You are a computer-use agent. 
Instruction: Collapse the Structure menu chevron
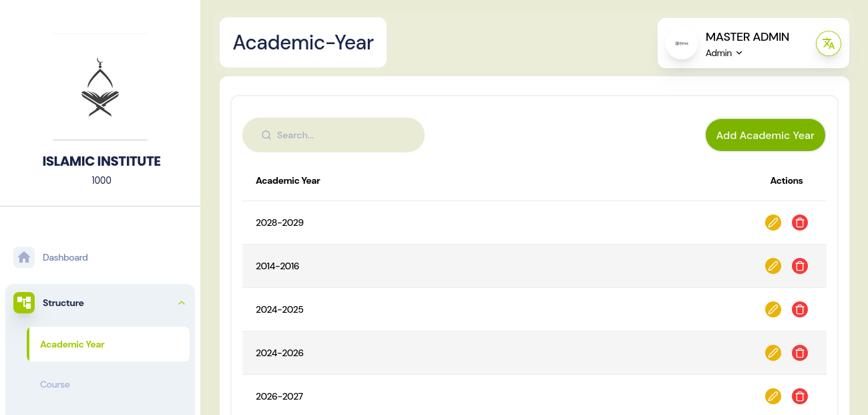coord(181,303)
